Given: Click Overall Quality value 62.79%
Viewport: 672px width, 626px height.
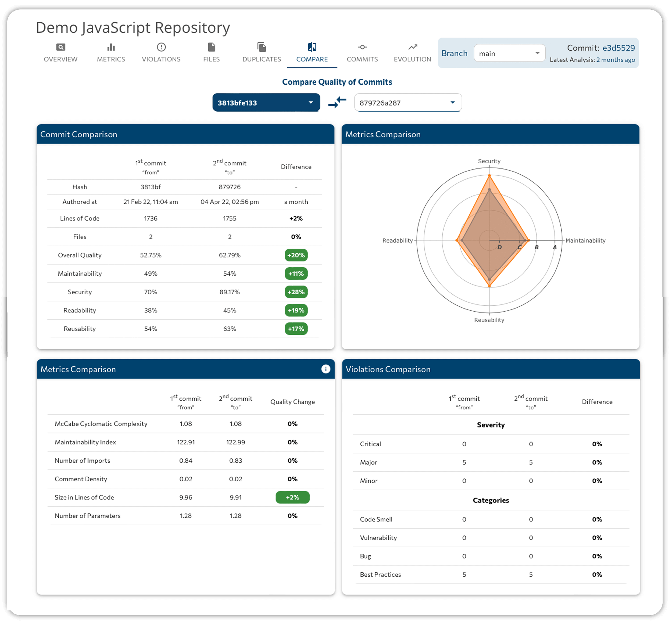Looking at the screenshot, I should coord(230,255).
